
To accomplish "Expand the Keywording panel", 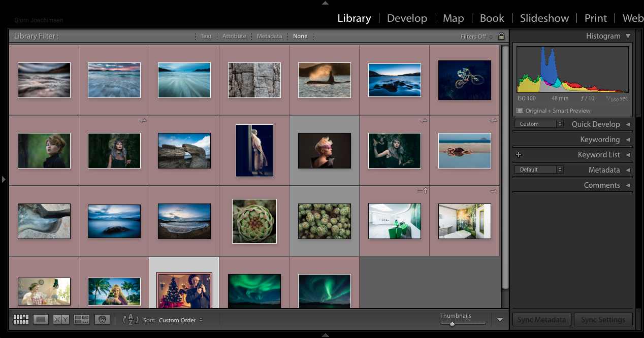I will (x=628, y=140).
